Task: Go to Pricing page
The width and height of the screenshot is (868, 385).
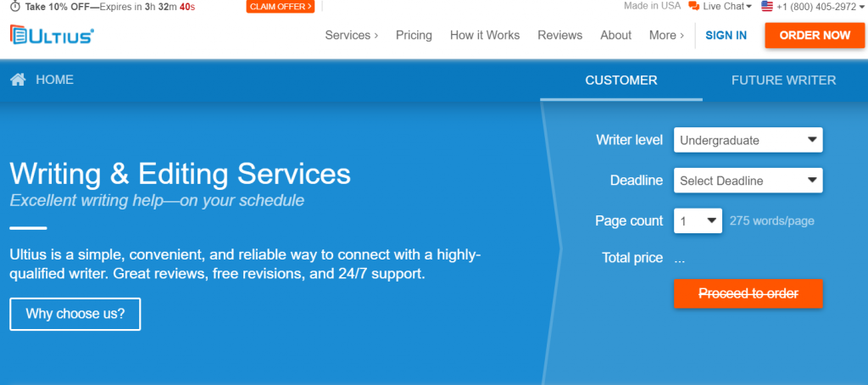Action: click(x=414, y=36)
